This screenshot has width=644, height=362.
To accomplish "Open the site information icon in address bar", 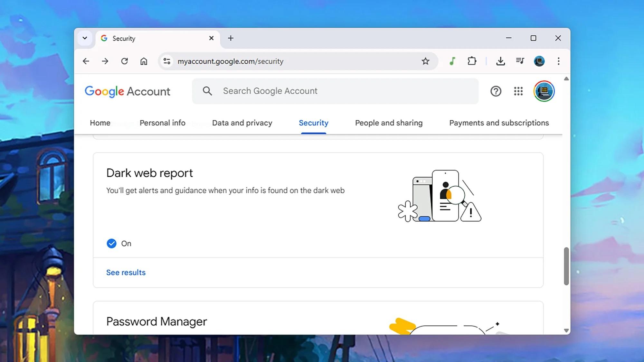I will 167,61.
